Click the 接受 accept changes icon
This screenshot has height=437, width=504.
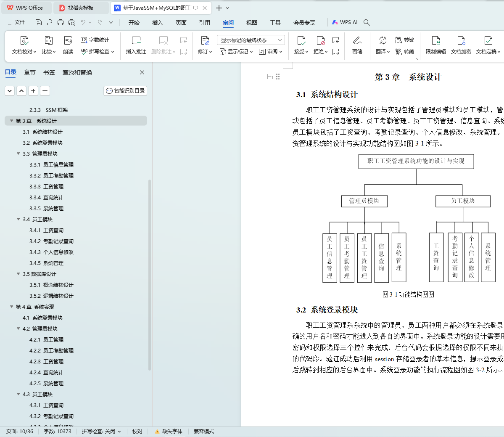coord(301,45)
